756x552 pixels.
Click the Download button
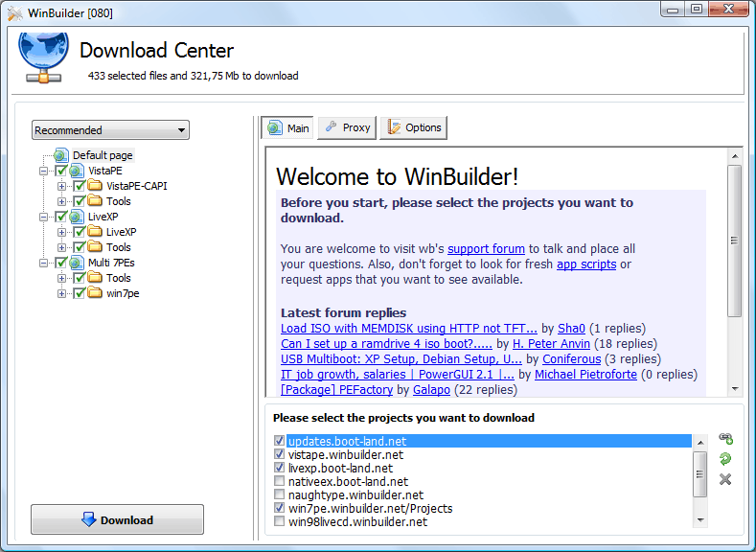coord(117,519)
